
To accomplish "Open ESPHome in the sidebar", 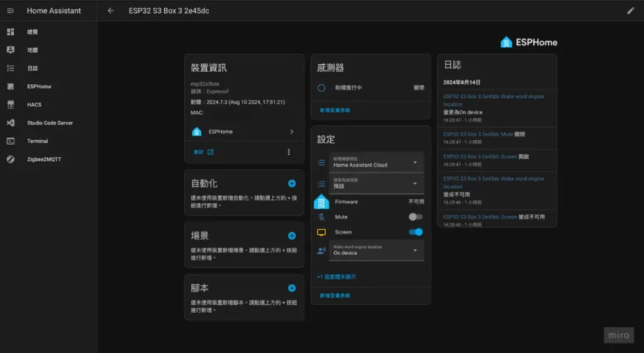I will pyautogui.click(x=39, y=86).
